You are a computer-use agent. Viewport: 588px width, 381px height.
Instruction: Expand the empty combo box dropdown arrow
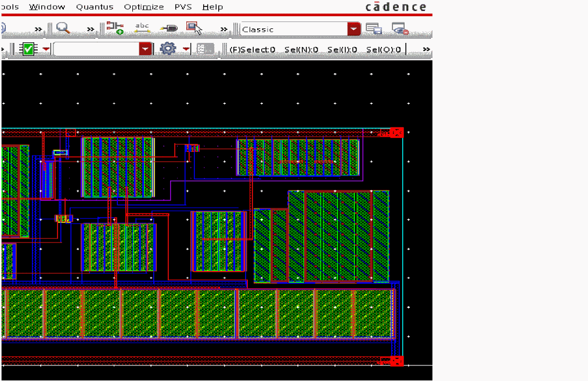click(145, 49)
